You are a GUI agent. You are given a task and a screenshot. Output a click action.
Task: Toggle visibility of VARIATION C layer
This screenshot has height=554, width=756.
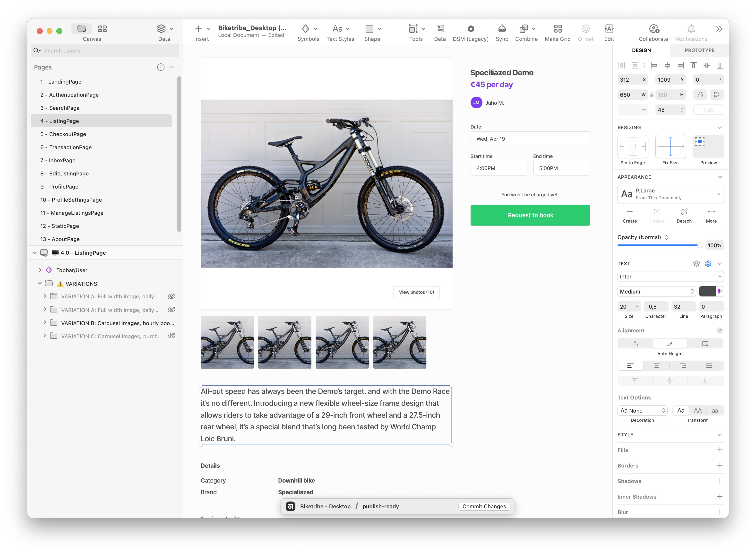click(x=172, y=336)
